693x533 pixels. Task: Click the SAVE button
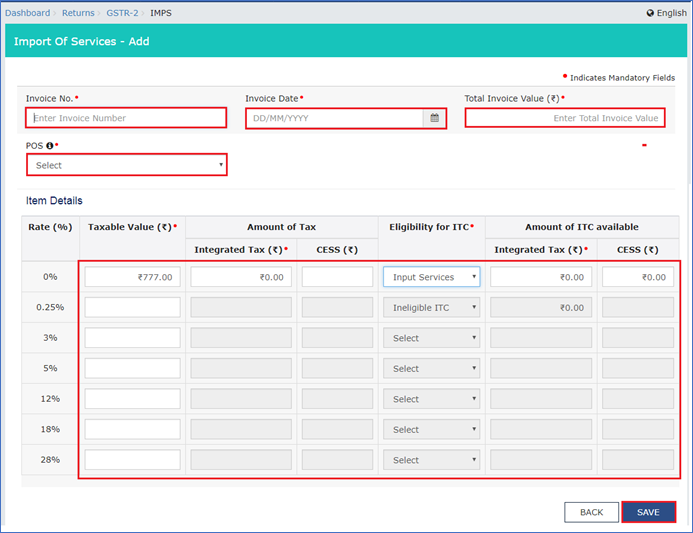pos(648,512)
